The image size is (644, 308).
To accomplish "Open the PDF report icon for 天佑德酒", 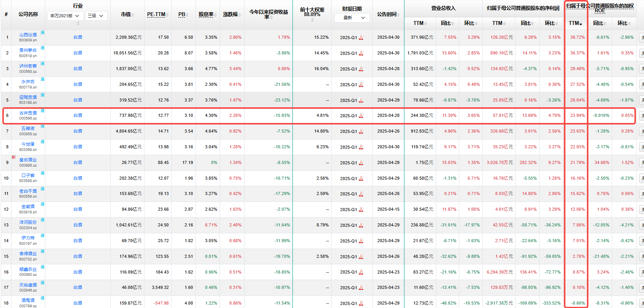I will tap(361, 288).
